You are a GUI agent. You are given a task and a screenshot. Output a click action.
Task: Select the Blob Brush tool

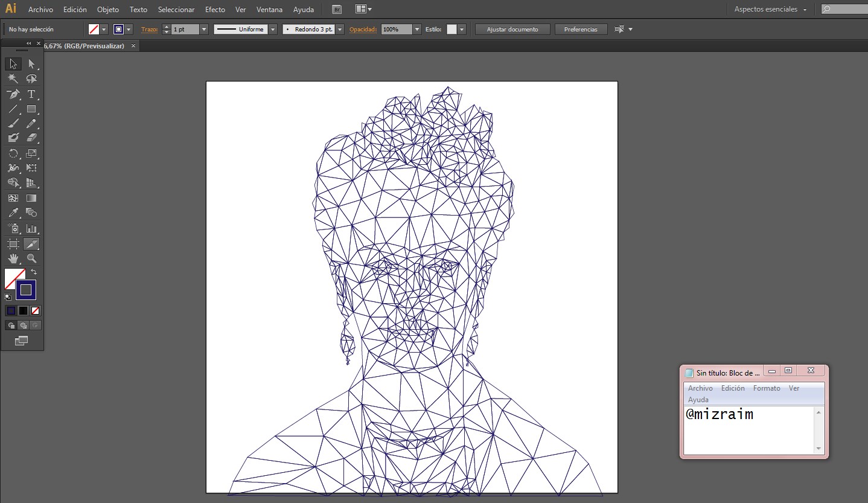pyautogui.click(x=13, y=138)
